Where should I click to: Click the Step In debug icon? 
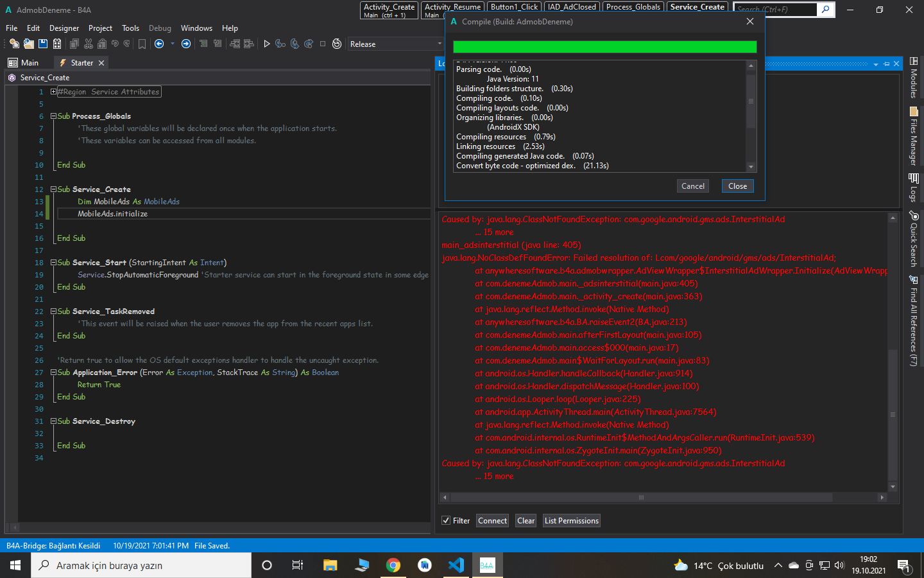280,44
